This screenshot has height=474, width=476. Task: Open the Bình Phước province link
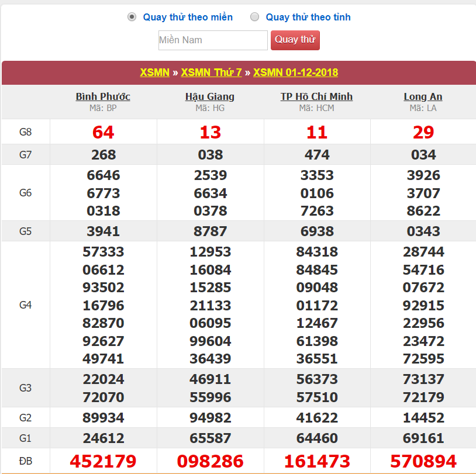tap(103, 96)
